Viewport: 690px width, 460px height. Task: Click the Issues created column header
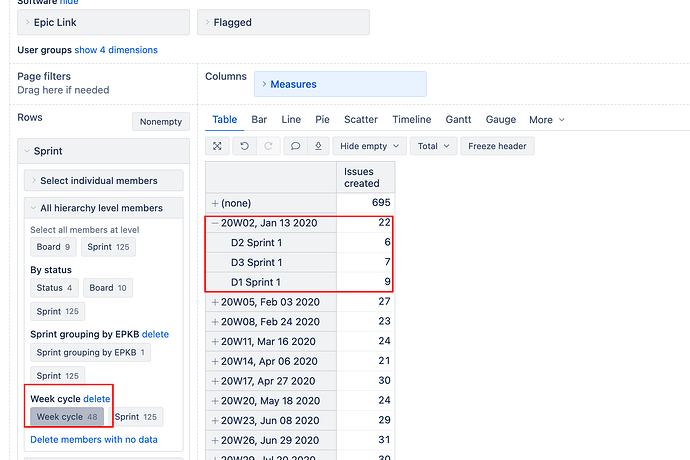point(361,178)
